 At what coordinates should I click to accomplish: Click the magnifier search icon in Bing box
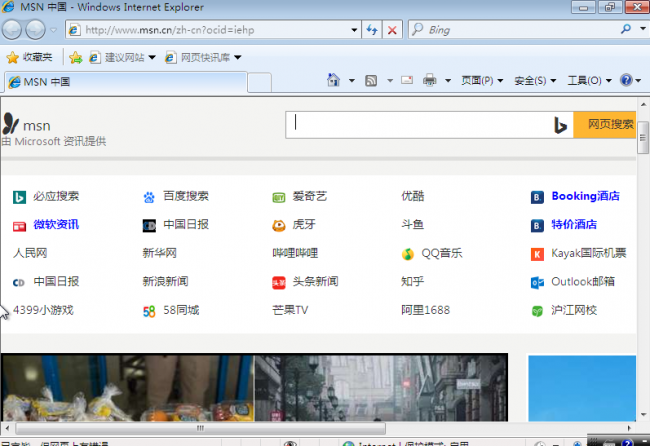click(x=626, y=29)
